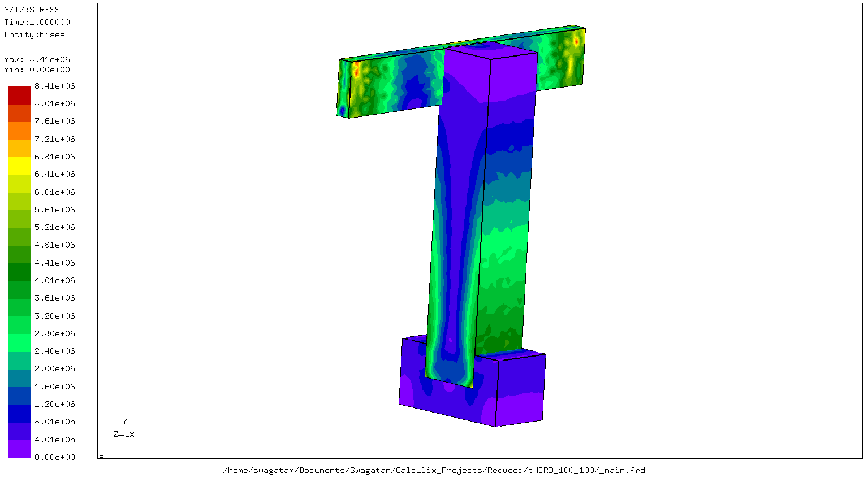Select legend value 3.20e+06
This screenshot has height=495, width=868.
(55, 316)
